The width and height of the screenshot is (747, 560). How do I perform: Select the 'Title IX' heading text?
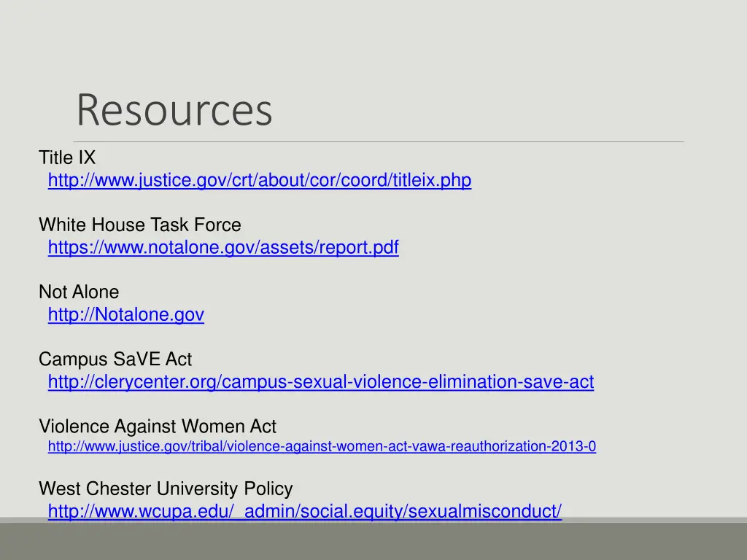coord(67,157)
